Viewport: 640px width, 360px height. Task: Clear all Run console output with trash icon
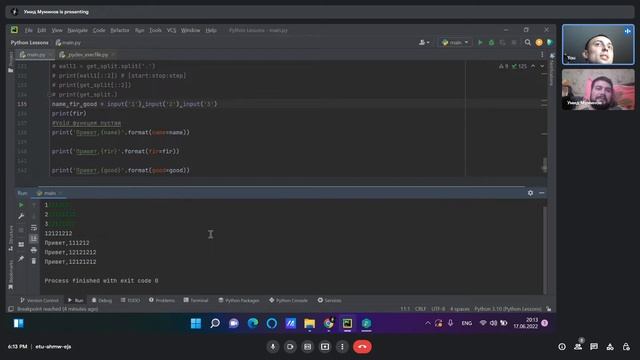[x=34, y=261]
